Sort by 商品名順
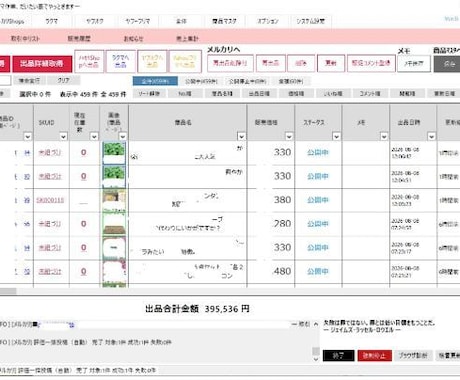Screen dimensions: 460x380 tap(222, 94)
